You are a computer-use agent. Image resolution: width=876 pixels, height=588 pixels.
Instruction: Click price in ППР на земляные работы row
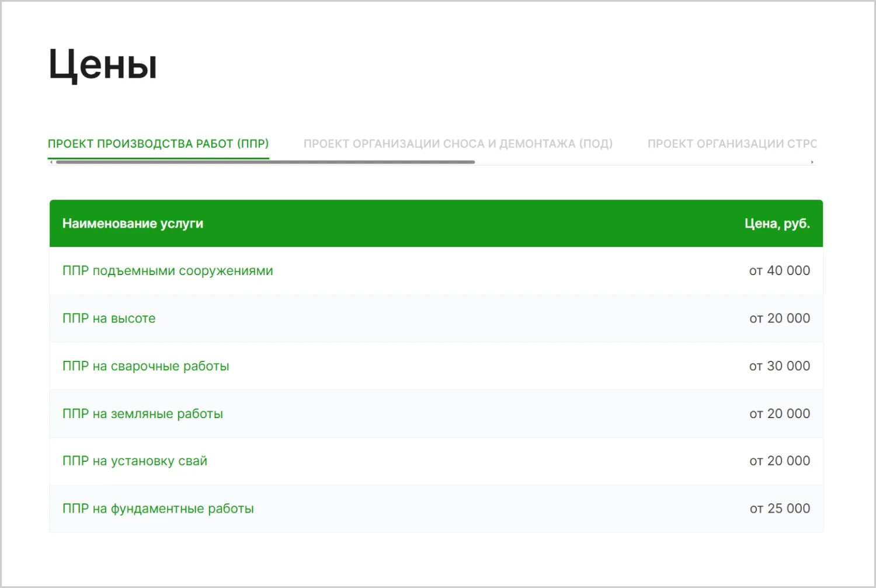point(780,413)
